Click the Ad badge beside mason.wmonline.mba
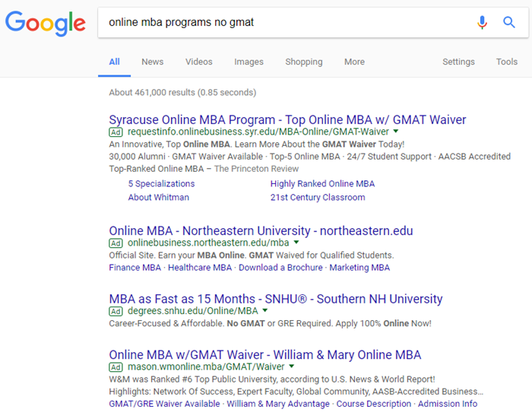The image size is (532, 419). (x=116, y=367)
